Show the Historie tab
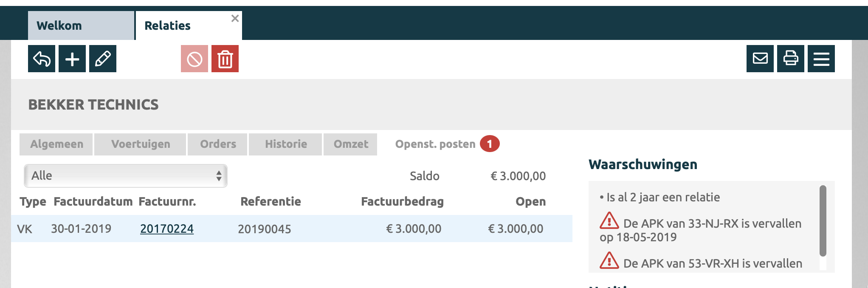Viewport: 868px width, 288px height. coord(286,144)
